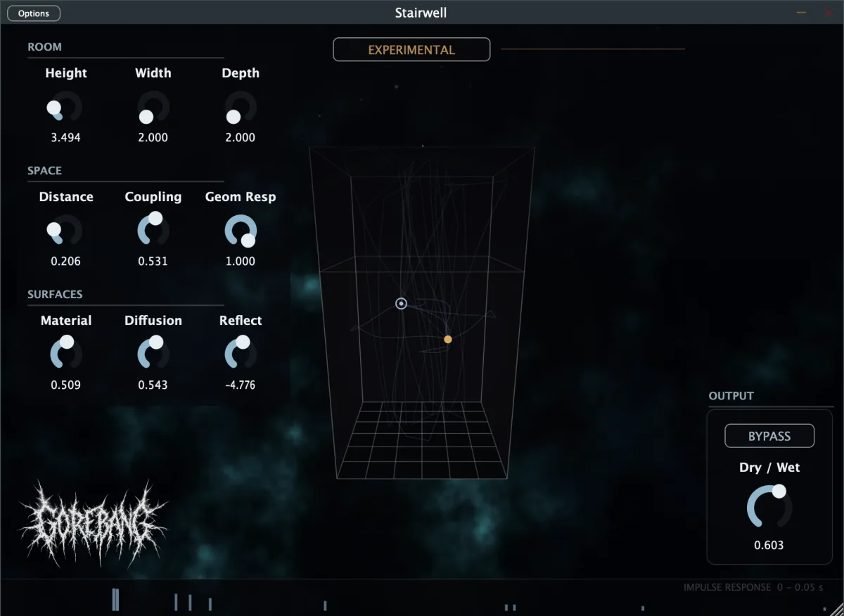Click the ROOM section heading
The width and height of the screenshot is (844, 616).
pyautogui.click(x=45, y=47)
